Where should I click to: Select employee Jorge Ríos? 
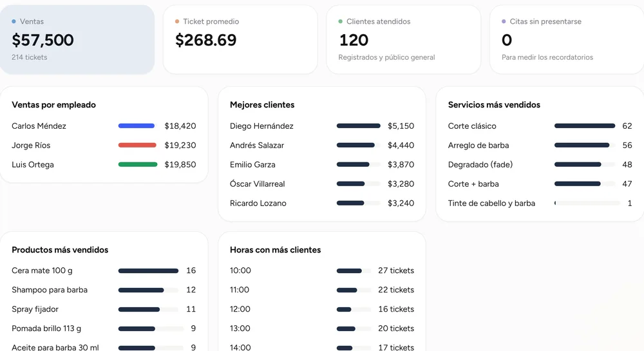point(31,146)
